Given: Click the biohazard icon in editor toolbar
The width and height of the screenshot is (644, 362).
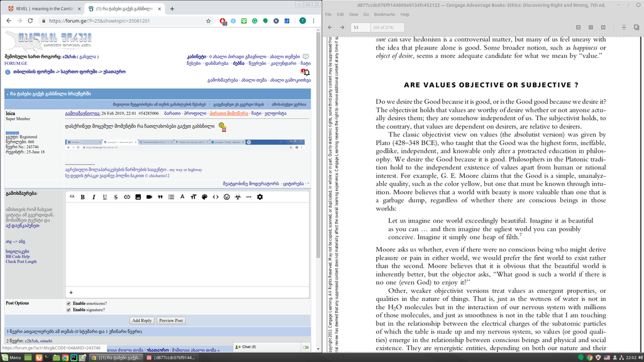Looking at the screenshot, I should pos(238,197).
